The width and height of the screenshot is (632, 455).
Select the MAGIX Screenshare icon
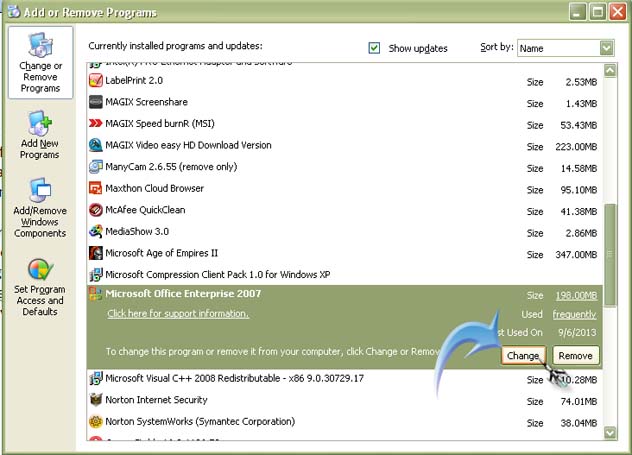96,102
